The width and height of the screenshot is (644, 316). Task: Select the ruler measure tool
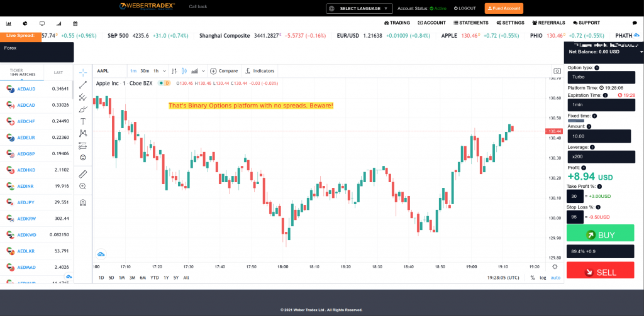83,174
